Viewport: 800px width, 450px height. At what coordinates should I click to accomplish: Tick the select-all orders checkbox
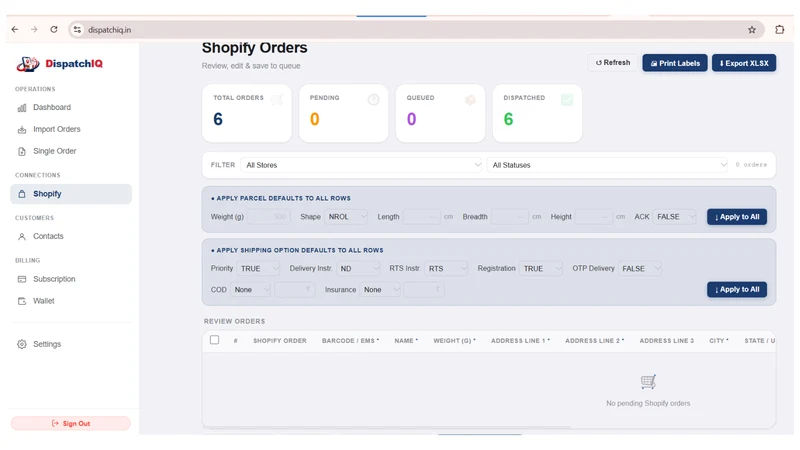pyautogui.click(x=214, y=340)
